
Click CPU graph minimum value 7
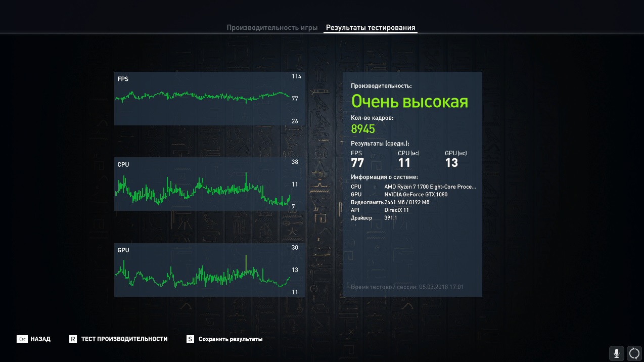tap(294, 207)
